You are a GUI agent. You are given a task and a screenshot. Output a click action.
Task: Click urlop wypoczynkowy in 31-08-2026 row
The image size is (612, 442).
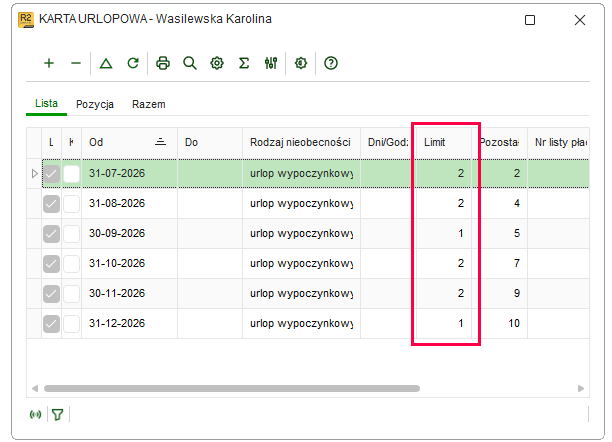pos(301,203)
